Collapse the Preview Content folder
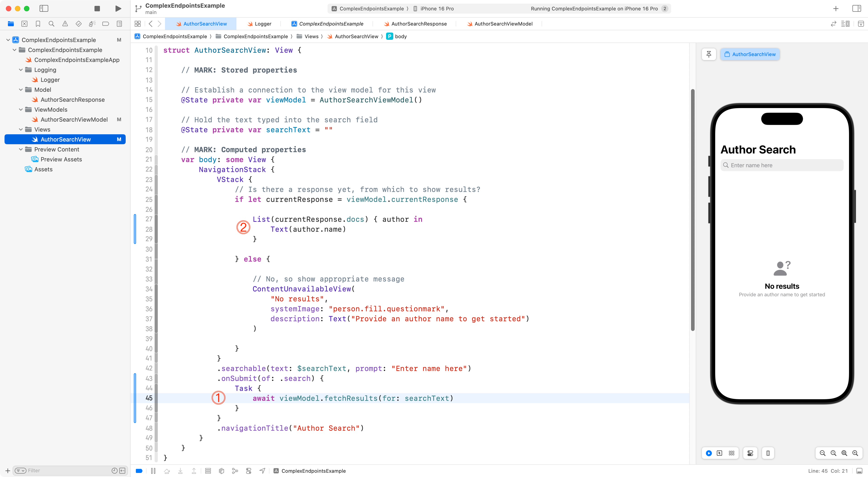This screenshot has height=477, width=868. coord(21,149)
